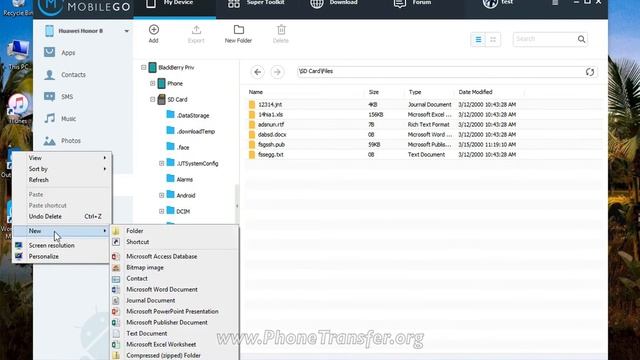Create new Shortcut from submenu
640x360 pixels.
(174, 242)
